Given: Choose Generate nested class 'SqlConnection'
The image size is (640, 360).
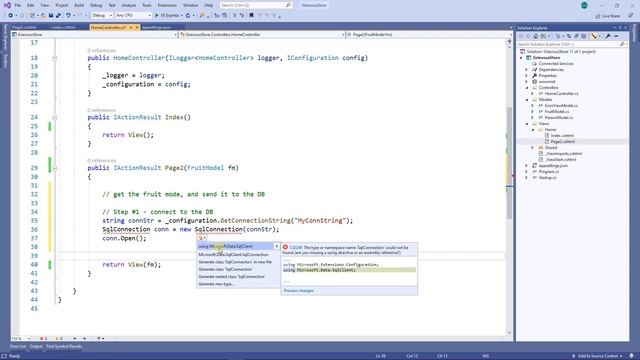Looking at the screenshot, I should tap(232, 277).
